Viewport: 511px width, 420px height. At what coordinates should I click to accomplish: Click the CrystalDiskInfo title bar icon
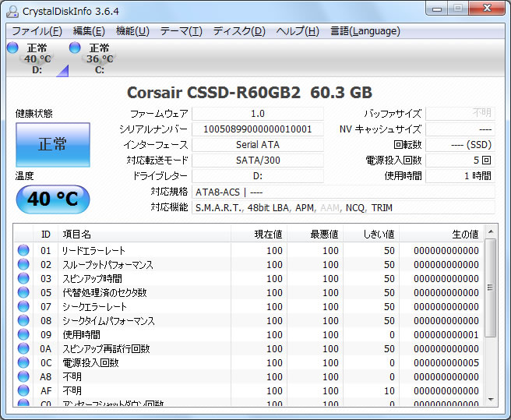pos(12,12)
